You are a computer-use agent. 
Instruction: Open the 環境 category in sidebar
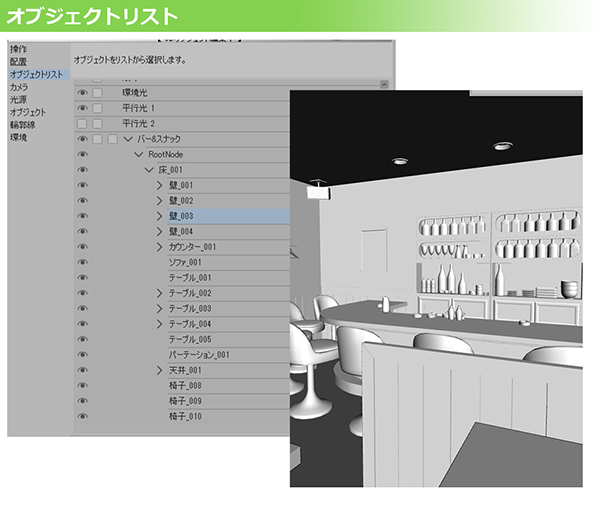[18, 137]
